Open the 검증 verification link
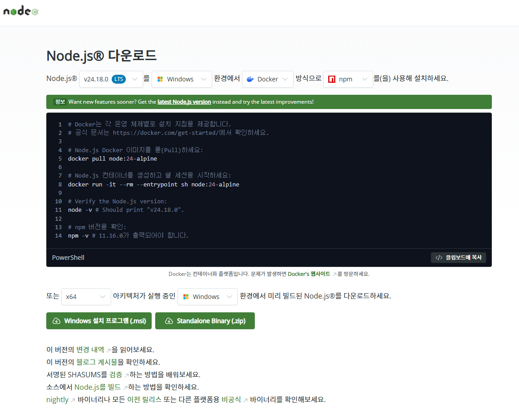 (x=116, y=375)
